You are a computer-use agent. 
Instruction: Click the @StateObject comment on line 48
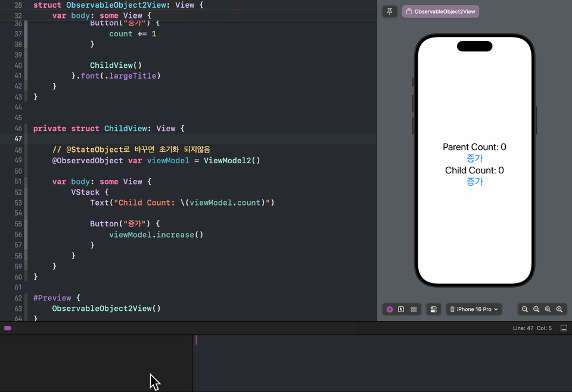131,150
